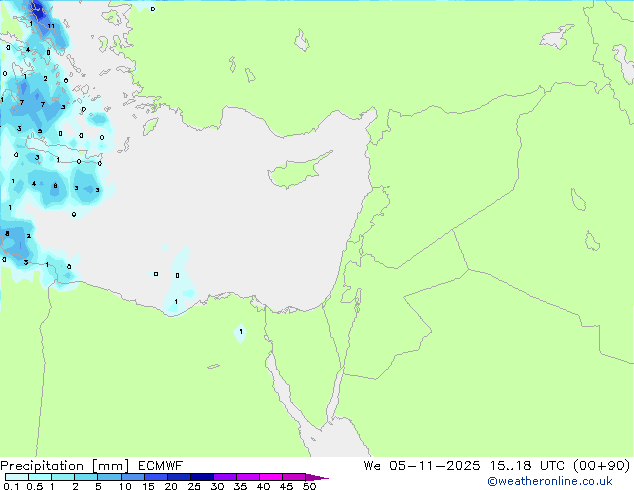Click the small rain patch labeled 1 over Egypt
This screenshot has height=490, width=634.
(241, 333)
